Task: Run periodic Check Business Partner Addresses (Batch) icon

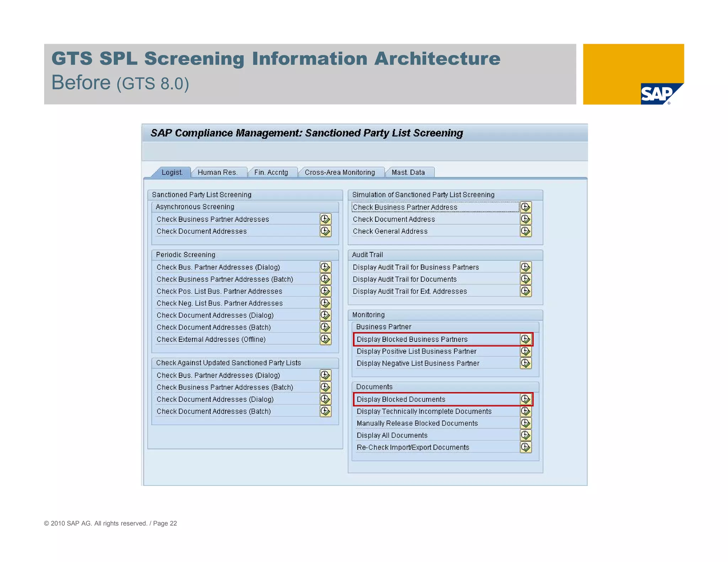Action: tap(326, 279)
